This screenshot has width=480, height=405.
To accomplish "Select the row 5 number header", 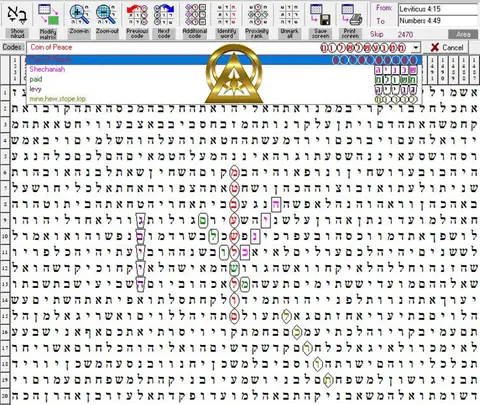I will click(5, 156).
